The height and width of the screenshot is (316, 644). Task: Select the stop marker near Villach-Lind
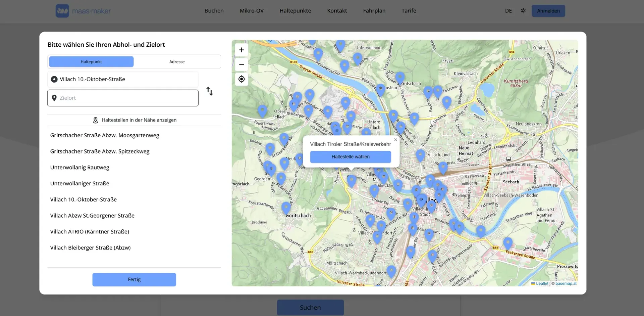pyautogui.click(x=420, y=155)
